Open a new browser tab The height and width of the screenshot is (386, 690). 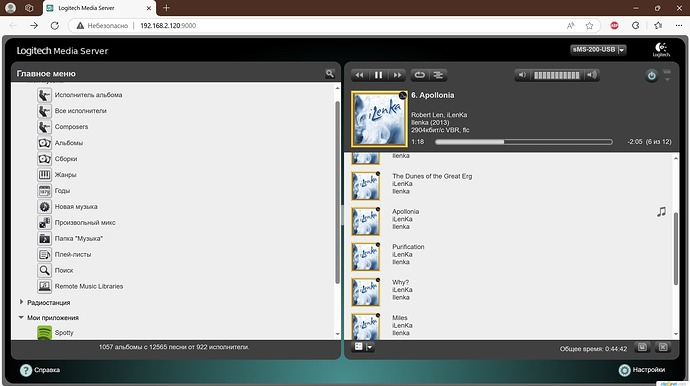pos(166,8)
